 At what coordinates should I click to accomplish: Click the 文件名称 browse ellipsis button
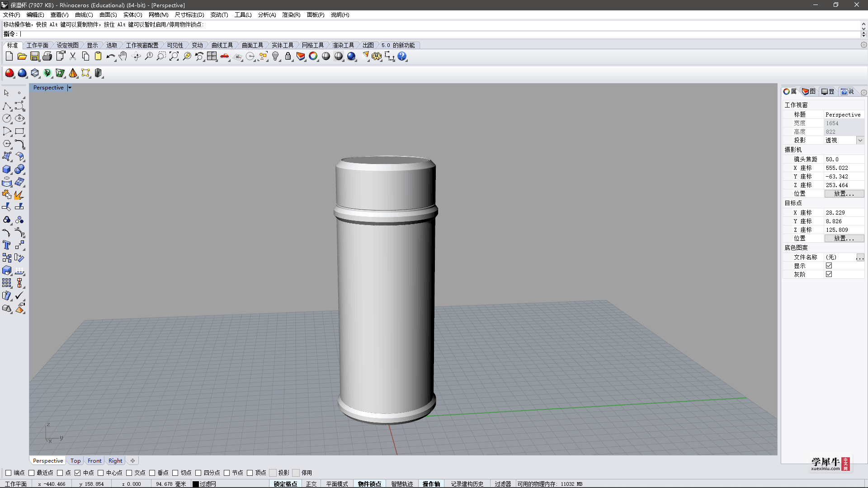[860, 258]
